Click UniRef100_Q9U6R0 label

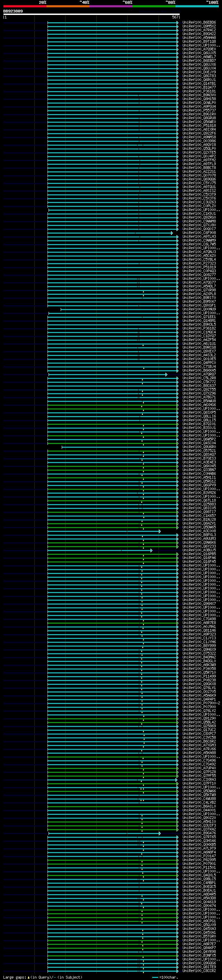[x=199, y=447]
